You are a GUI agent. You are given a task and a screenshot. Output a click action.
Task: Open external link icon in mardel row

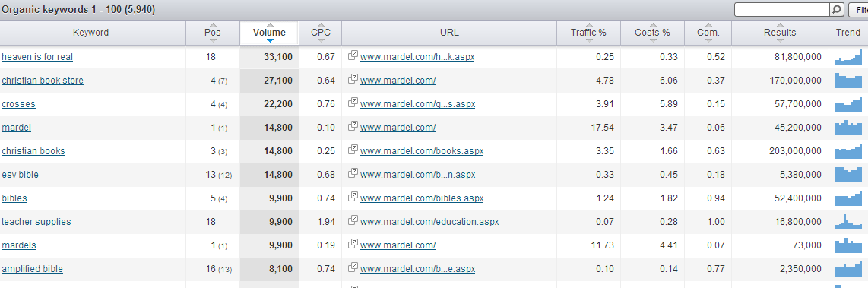(x=352, y=127)
